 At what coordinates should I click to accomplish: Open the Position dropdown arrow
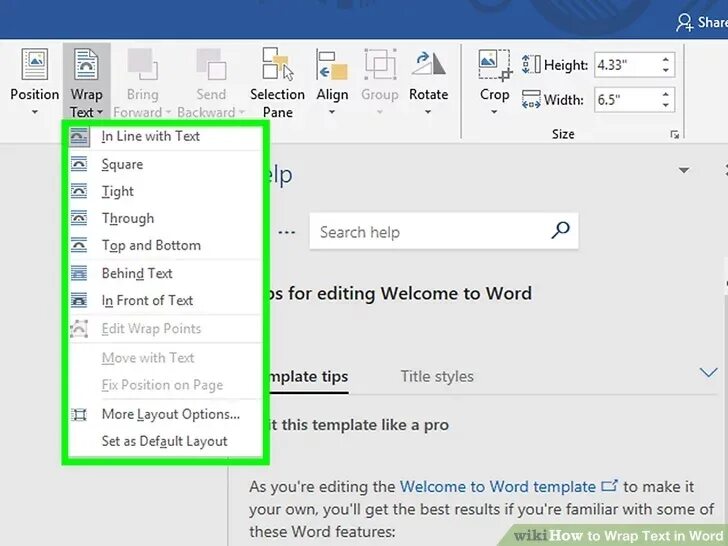34,112
